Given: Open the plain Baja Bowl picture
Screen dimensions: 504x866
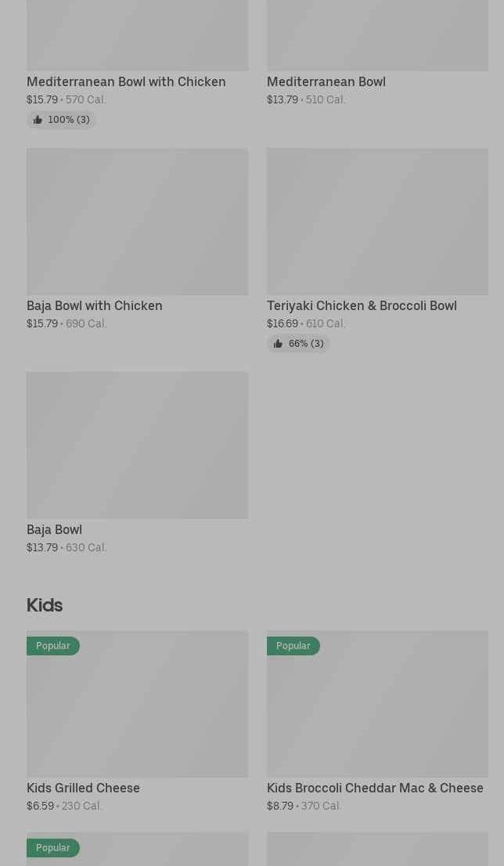Looking at the screenshot, I should click(137, 445).
